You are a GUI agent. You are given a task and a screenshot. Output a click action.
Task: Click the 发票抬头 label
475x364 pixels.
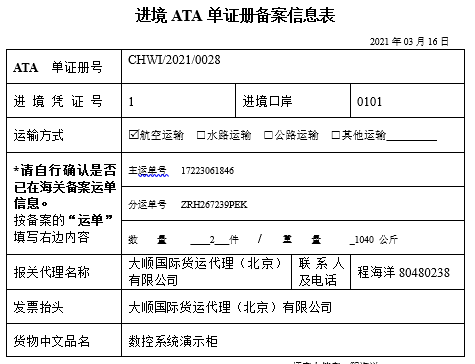coord(38,307)
